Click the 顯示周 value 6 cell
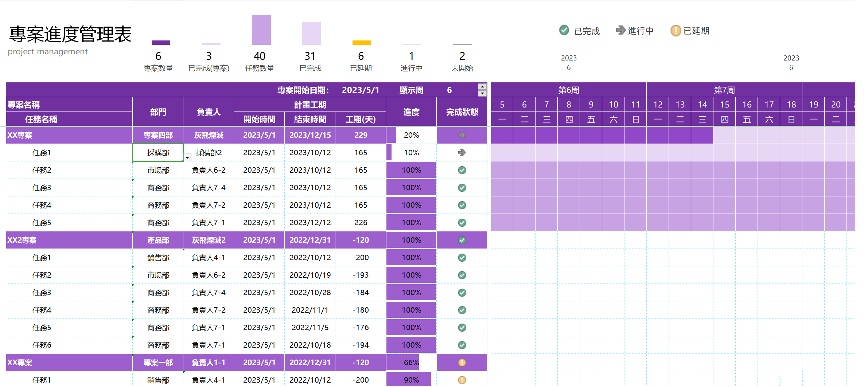 tap(449, 90)
